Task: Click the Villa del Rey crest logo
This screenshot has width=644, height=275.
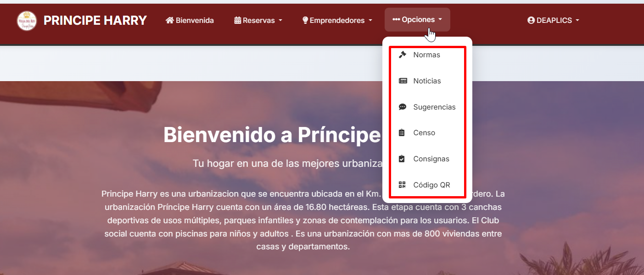Action: coord(27,20)
